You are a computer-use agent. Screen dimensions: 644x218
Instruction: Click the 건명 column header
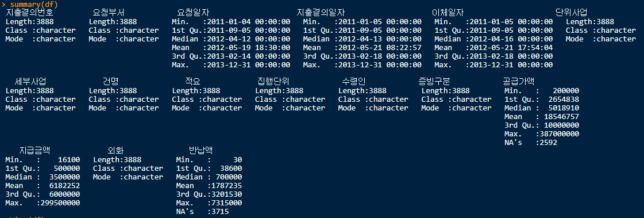111,82
